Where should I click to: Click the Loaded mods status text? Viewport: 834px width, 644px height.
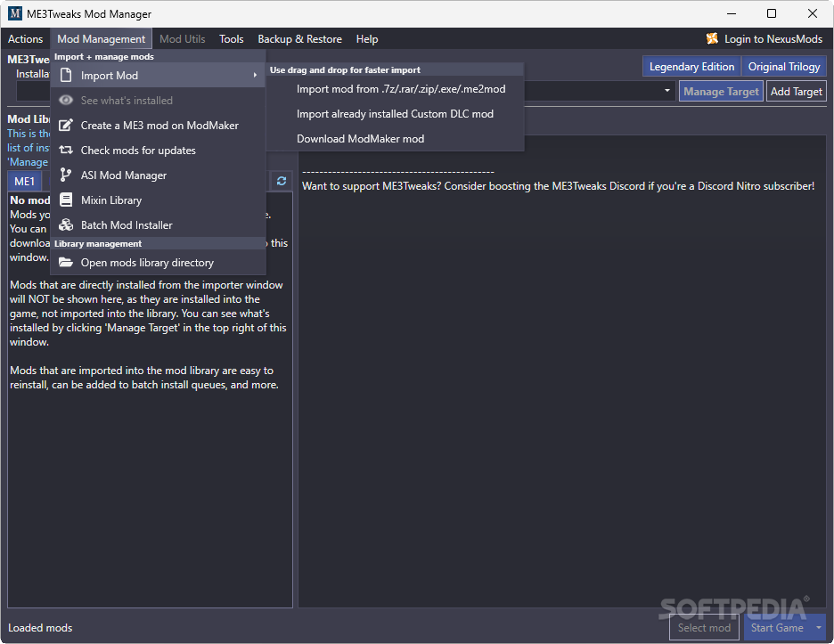click(40, 628)
